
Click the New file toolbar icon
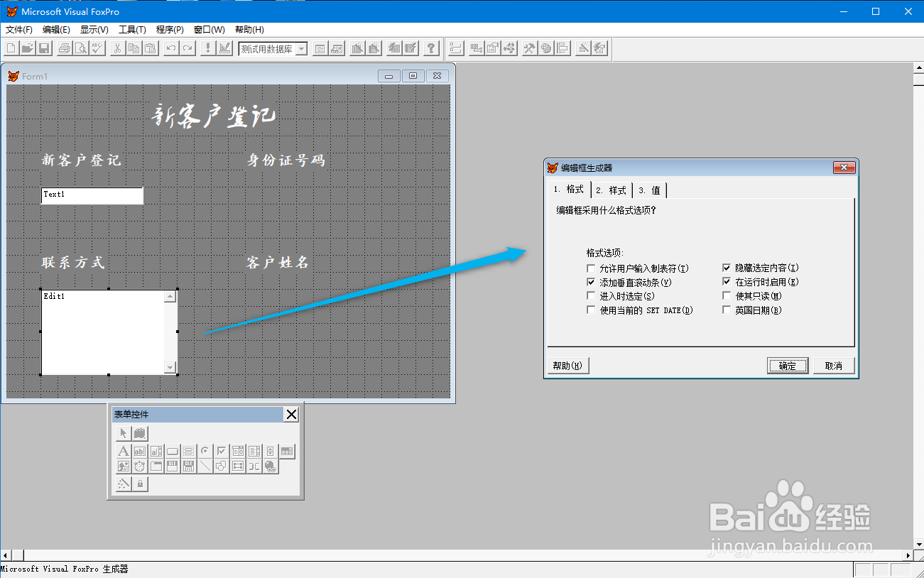tap(11, 48)
